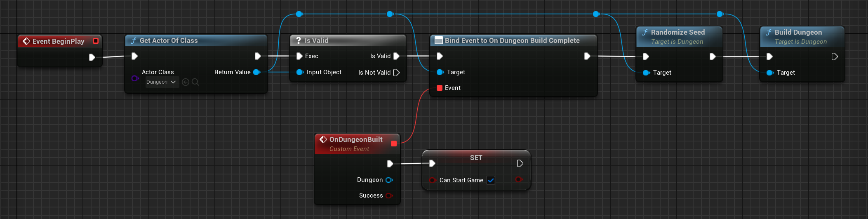Click the Target pin on Randomize Seed

tap(646, 73)
